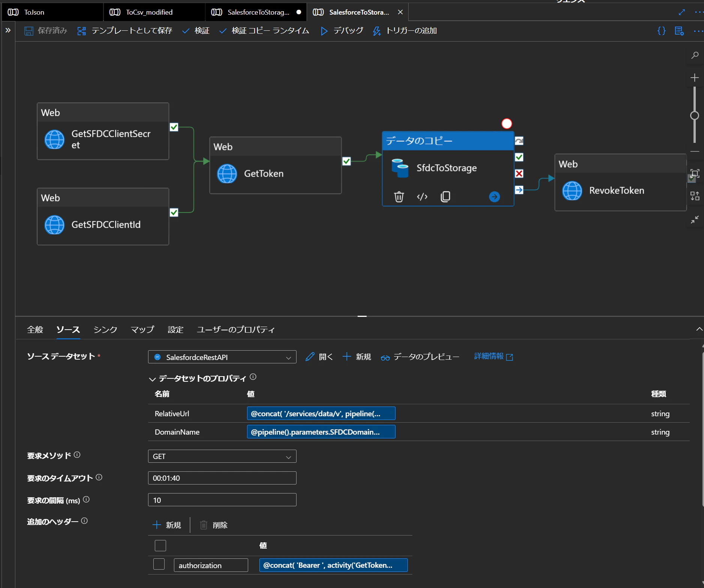Image resolution: width=704 pixels, height=588 pixels.
Task: Open the 詳細情報 link
Action: coord(493,356)
